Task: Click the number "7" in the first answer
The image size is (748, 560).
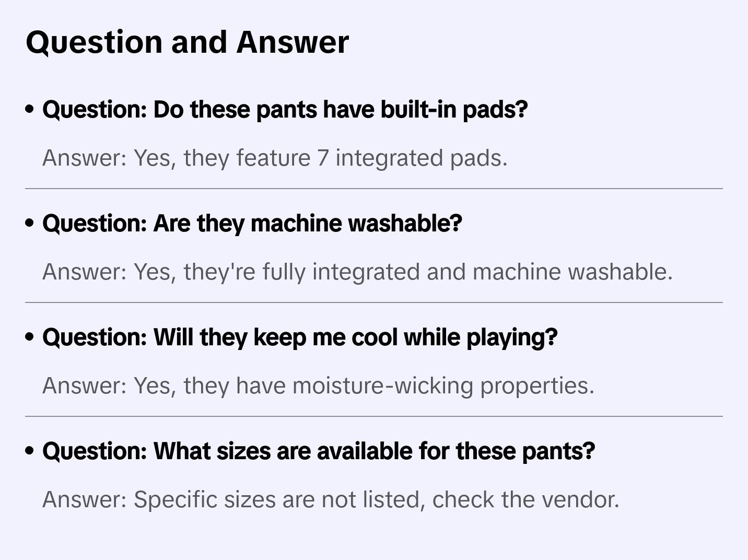Action: pos(323,158)
